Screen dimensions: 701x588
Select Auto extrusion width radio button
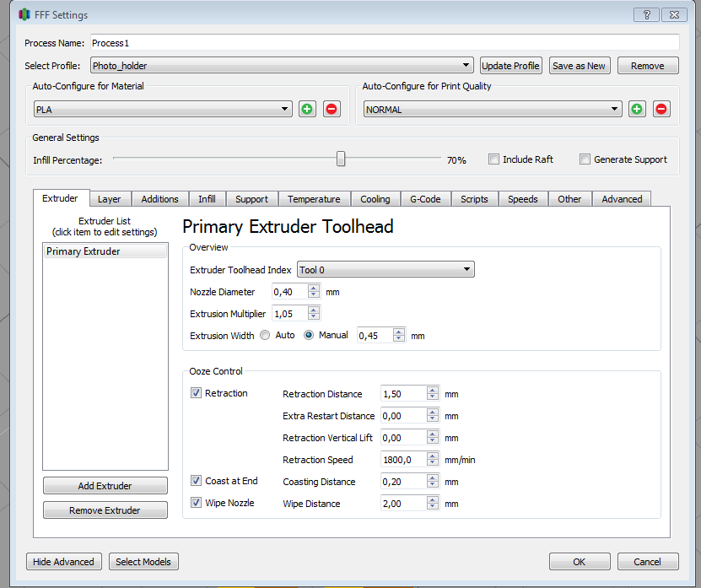[x=266, y=335]
